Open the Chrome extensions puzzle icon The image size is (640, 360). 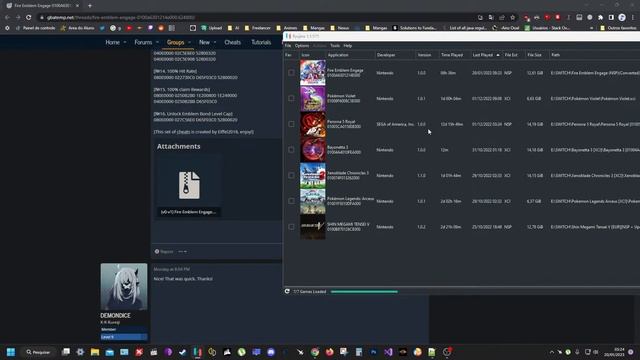point(600,18)
